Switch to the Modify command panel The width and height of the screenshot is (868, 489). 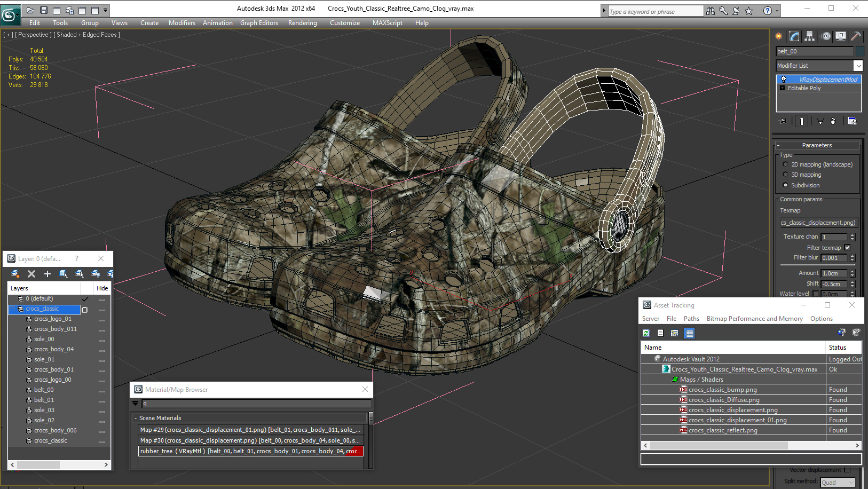click(x=794, y=36)
